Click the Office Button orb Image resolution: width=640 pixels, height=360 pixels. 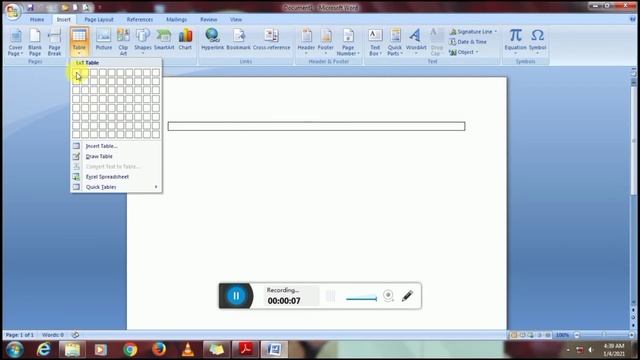tap(13, 11)
